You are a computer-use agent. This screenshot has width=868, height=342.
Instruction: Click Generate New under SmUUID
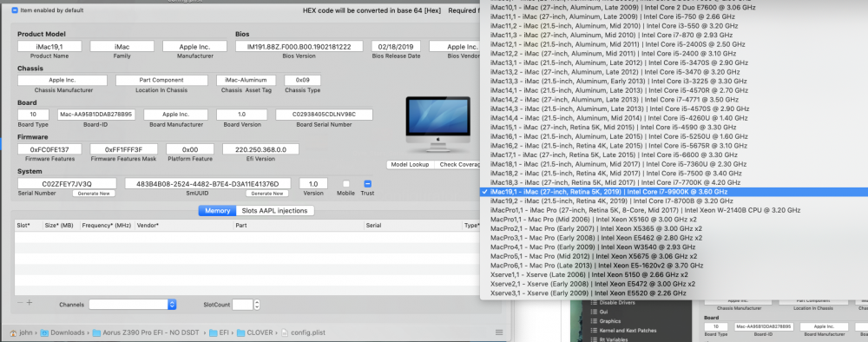[267, 194]
